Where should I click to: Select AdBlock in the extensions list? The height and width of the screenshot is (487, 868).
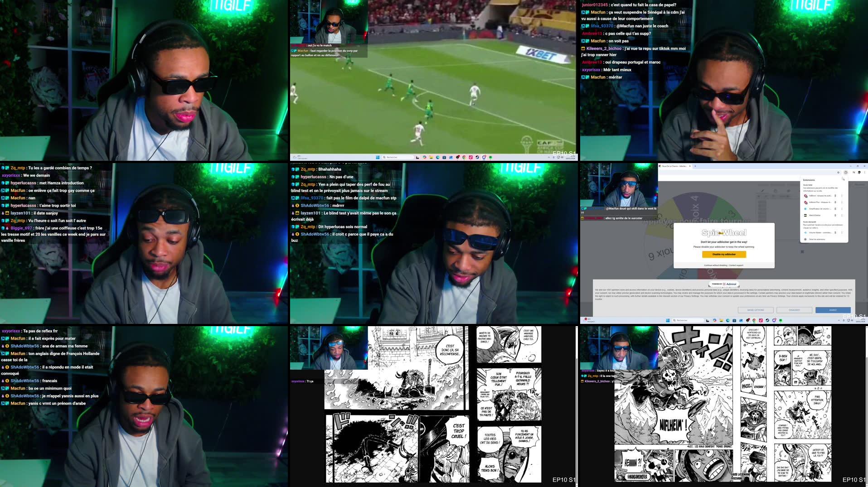click(x=818, y=196)
